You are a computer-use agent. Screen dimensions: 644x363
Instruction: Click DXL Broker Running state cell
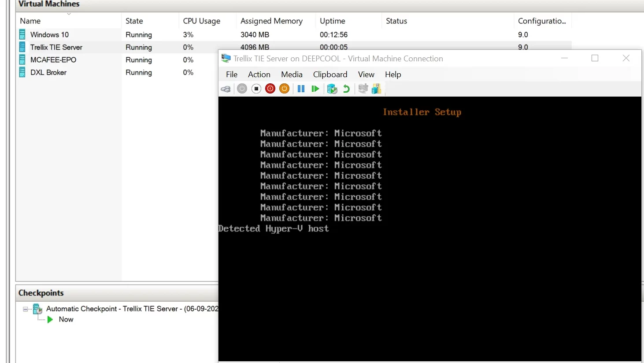(139, 72)
